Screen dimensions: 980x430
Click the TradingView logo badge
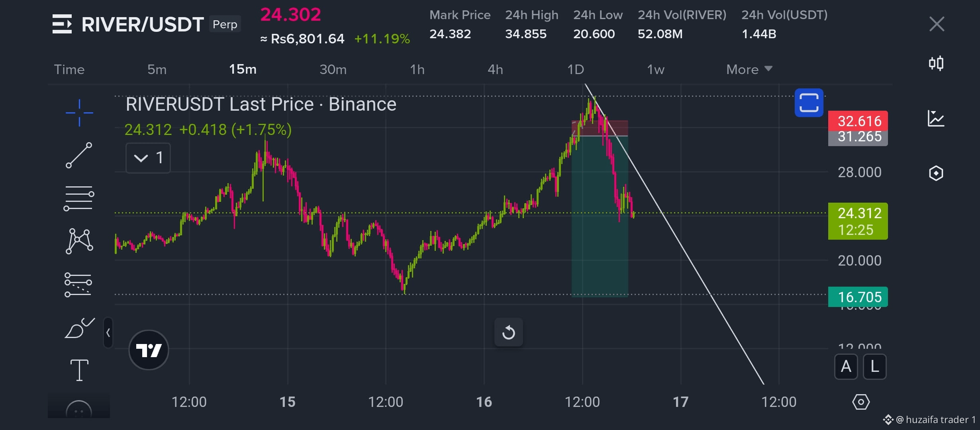(x=149, y=350)
